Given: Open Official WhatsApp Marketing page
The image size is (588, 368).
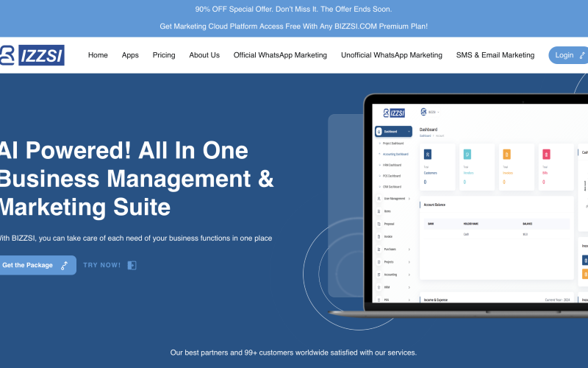Looking at the screenshot, I should pyautogui.click(x=280, y=55).
